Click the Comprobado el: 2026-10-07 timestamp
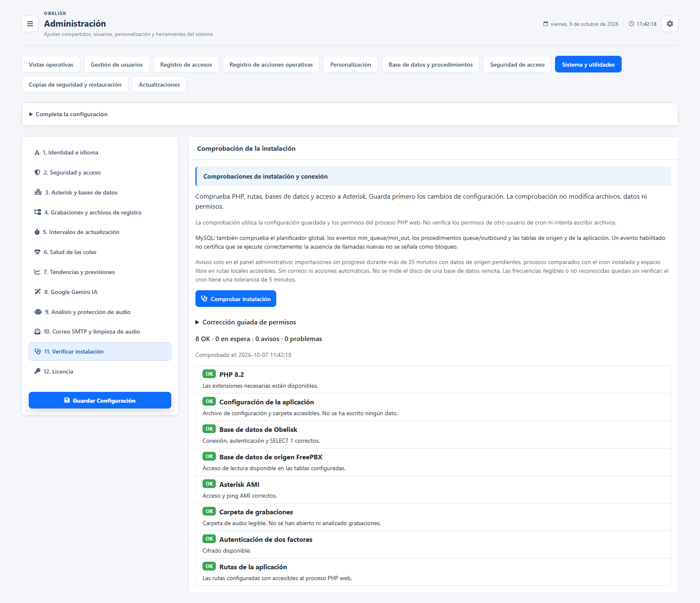 click(243, 355)
